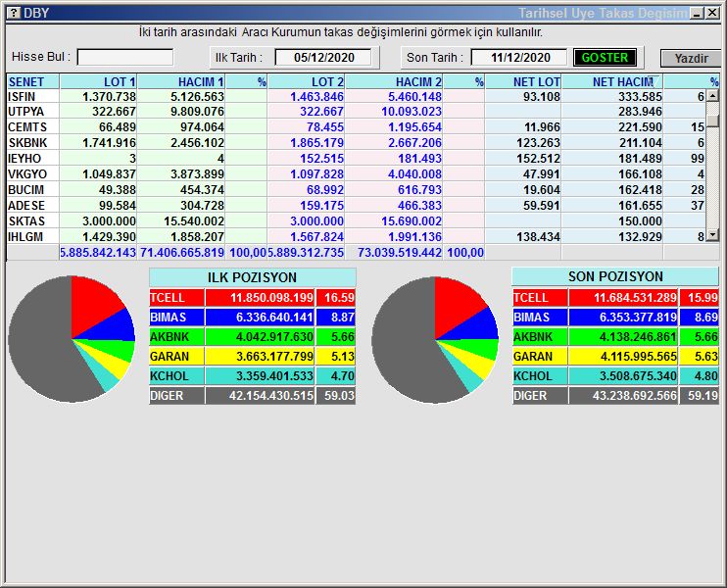The height and width of the screenshot is (588, 727).
Task: Click DIGER in SON POZISYON legend
Action: click(540, 396)
